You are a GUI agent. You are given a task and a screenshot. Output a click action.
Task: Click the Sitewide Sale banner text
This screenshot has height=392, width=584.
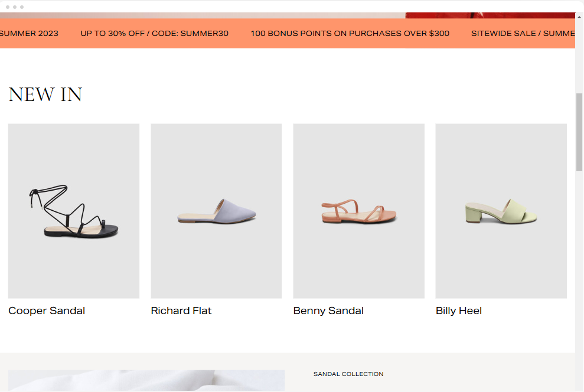[523, 33]
